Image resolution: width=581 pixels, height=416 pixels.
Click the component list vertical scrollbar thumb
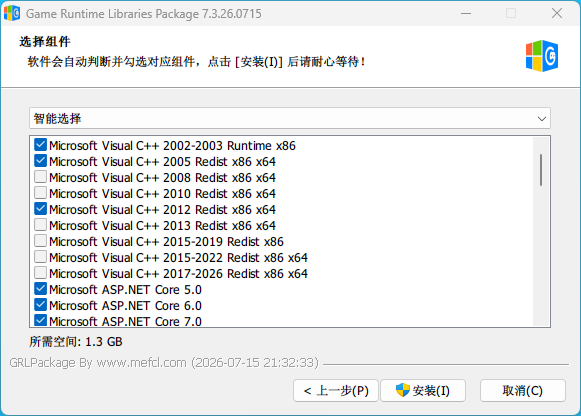[541, 170]
